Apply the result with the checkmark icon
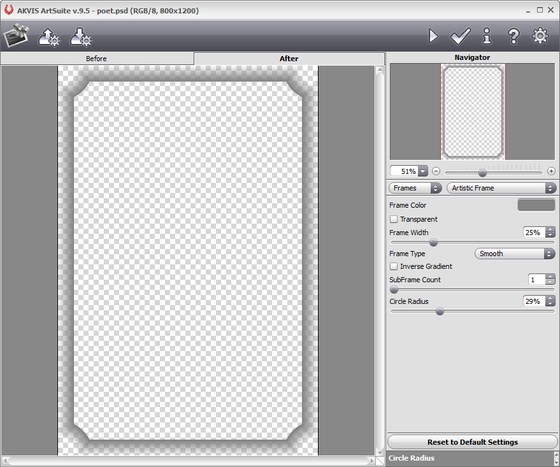This screenshot has width=560, height=467. 460,36
